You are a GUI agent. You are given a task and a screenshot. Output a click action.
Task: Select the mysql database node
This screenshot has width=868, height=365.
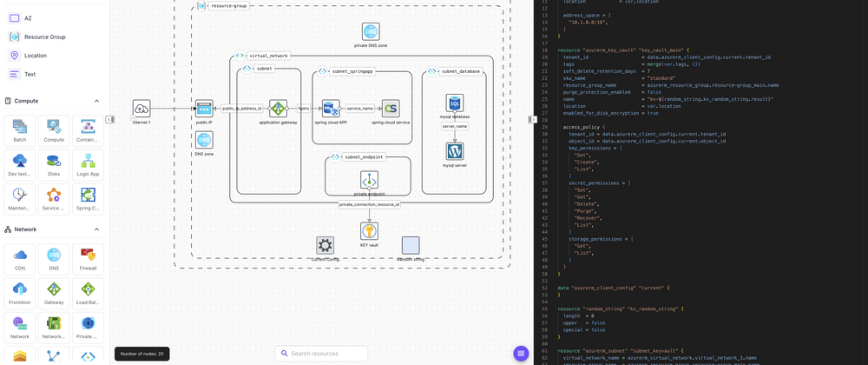pyautogui.click(x=455, y=103)
